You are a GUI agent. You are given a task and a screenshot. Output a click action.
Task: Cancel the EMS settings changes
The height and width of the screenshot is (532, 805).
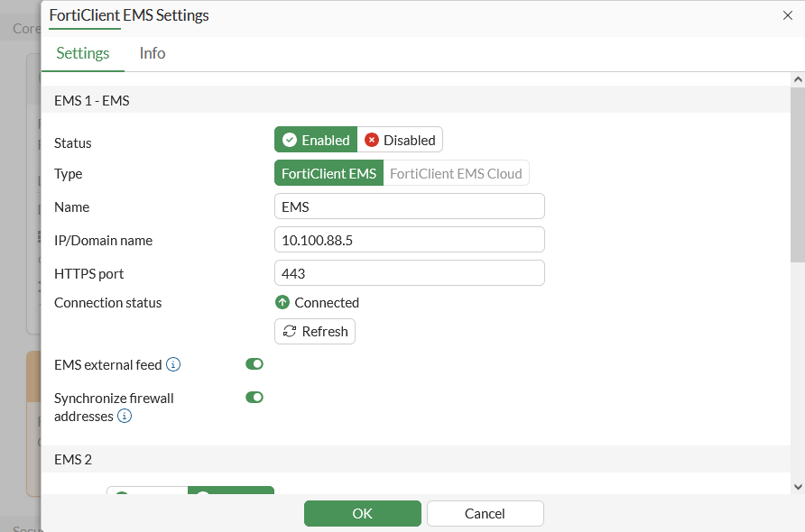pyautogui.click(x=485, y=513)
